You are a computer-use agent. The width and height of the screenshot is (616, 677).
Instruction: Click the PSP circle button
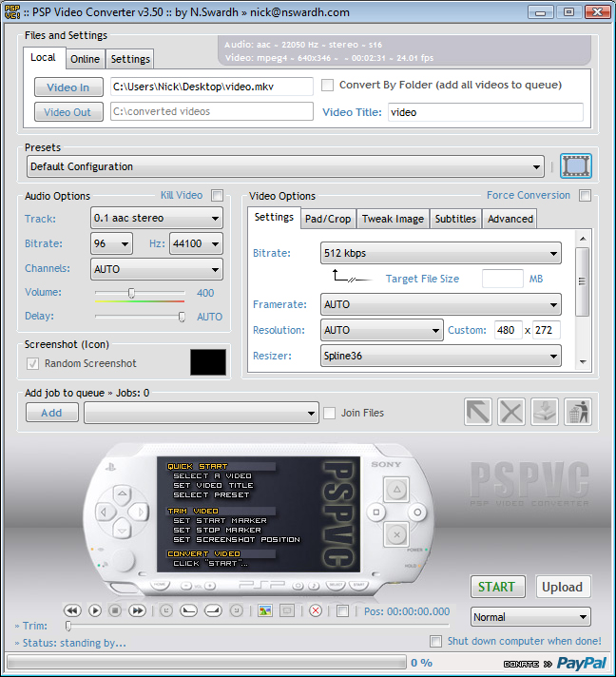pyautogui.click(x=417, y=513)
